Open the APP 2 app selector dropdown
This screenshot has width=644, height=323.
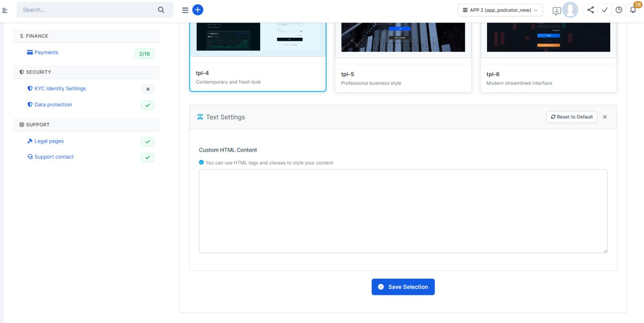500,10
